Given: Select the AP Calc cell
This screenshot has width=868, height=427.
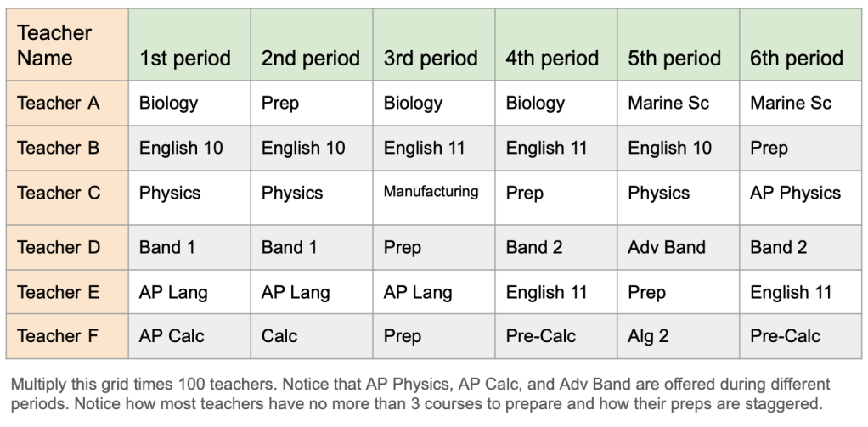Looking at the screenshot, I should coord(172,336).
